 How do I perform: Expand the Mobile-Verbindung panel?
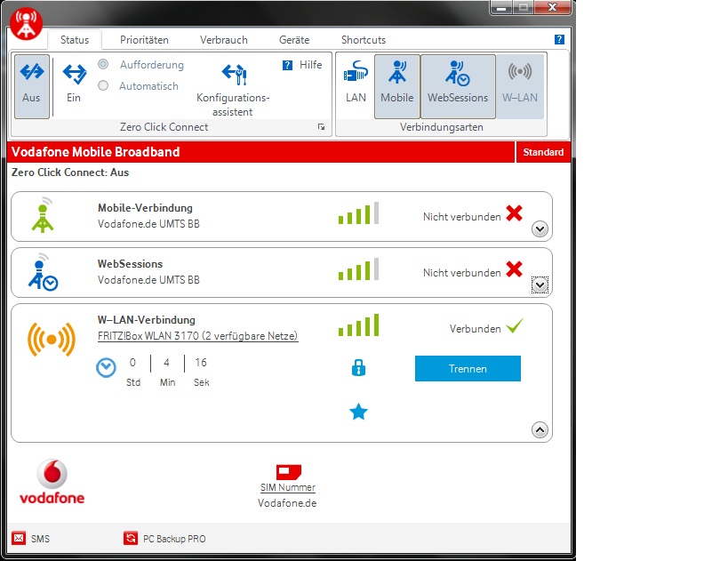pyautogui.click(x=540, y=229)
